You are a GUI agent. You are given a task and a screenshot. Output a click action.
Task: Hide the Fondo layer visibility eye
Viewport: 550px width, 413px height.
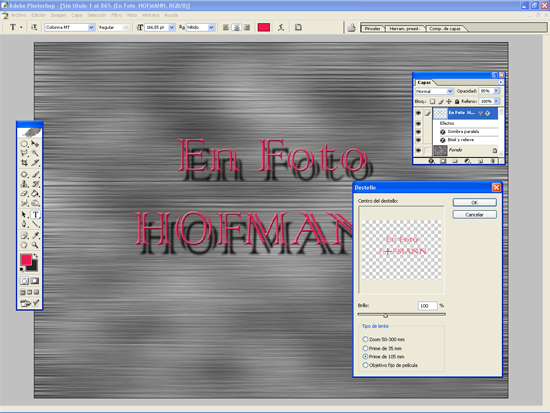418,150
